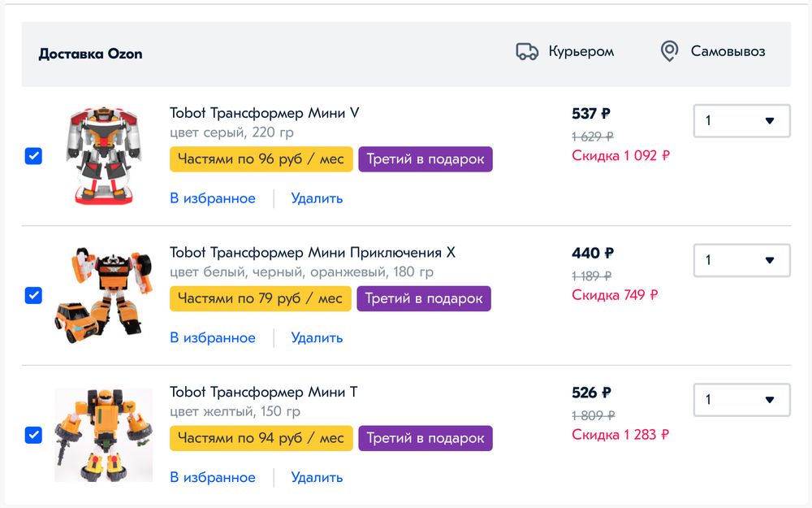Remove Tobot Мини T using Удалить
Screen dimensions: 812x508
tap(317, 478)
